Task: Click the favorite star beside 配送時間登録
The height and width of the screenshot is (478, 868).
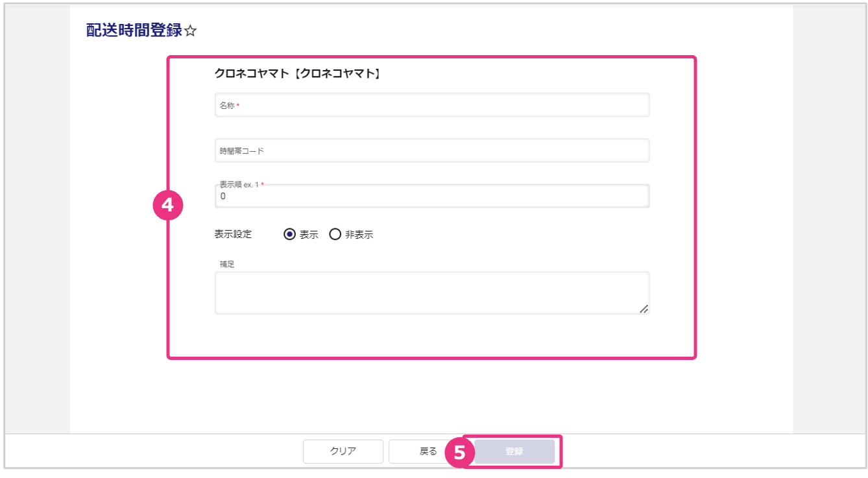Action: pyautogui.click(x=190, y=31)
